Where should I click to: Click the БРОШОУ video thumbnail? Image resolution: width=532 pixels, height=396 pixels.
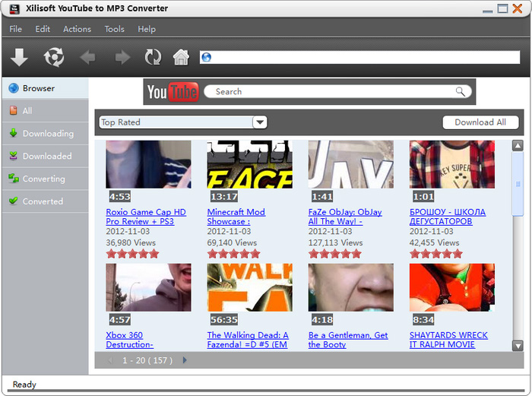click(452, 165)
